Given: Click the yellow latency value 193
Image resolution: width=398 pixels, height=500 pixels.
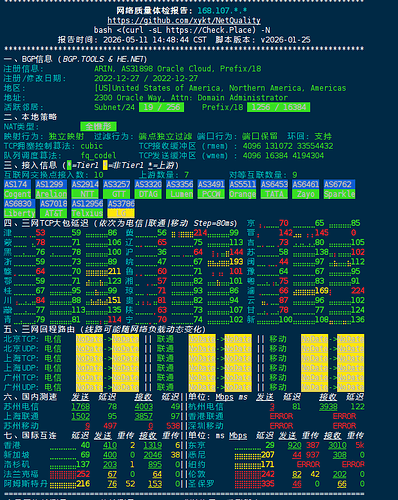Looking at the screenshot, I should click(236, 262).
